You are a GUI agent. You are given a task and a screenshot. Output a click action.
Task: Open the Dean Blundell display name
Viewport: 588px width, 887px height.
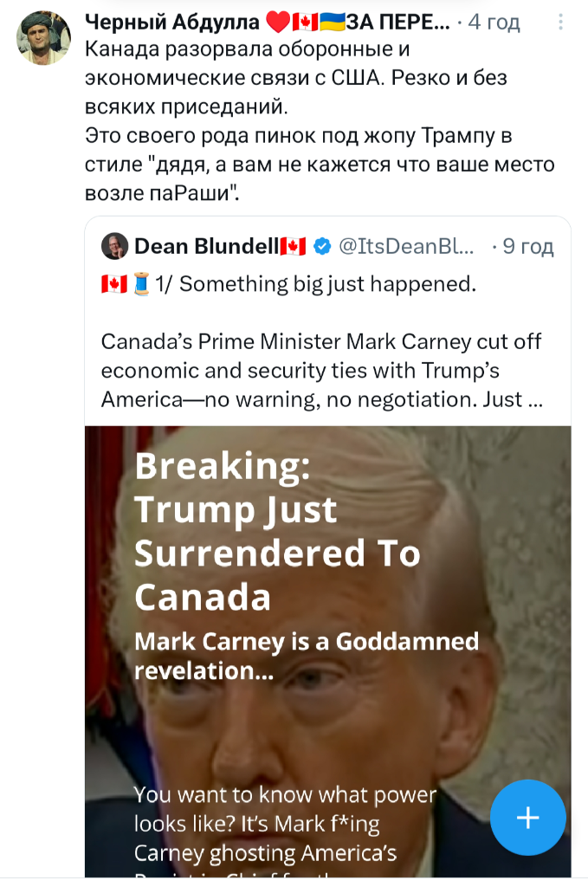click(x=206, y=247)
